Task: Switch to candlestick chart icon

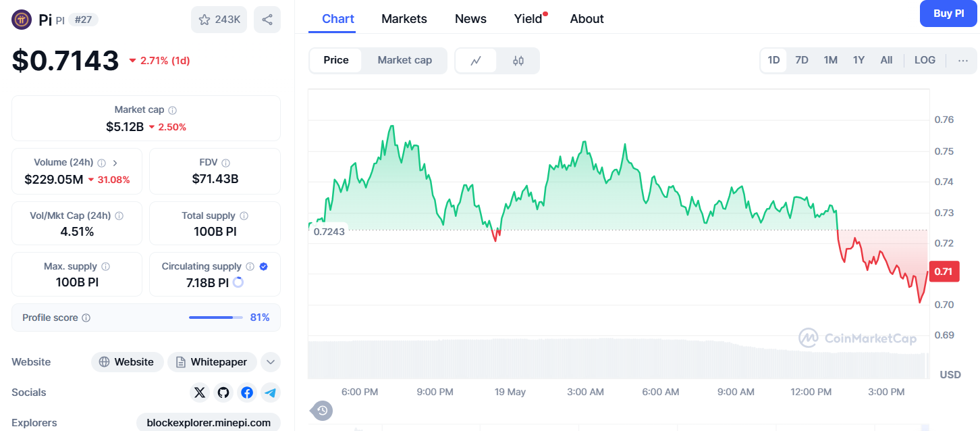Action: point(518,60)
